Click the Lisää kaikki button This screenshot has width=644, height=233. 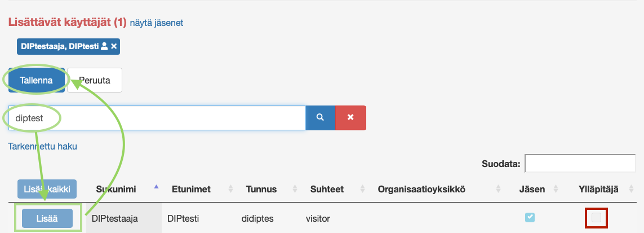47,190
